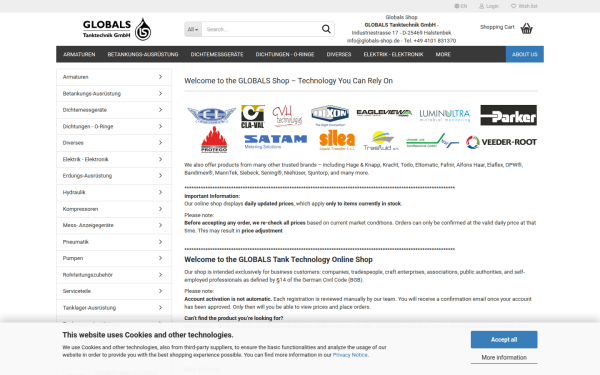Viewport: 600px width, 375px height.
Task: Click the search magnifier icon
Action: [326, 29]
